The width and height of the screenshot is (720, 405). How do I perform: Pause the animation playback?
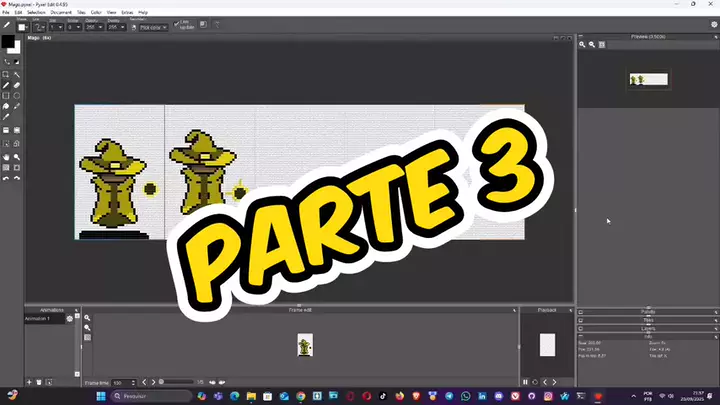tap(526, 382)
